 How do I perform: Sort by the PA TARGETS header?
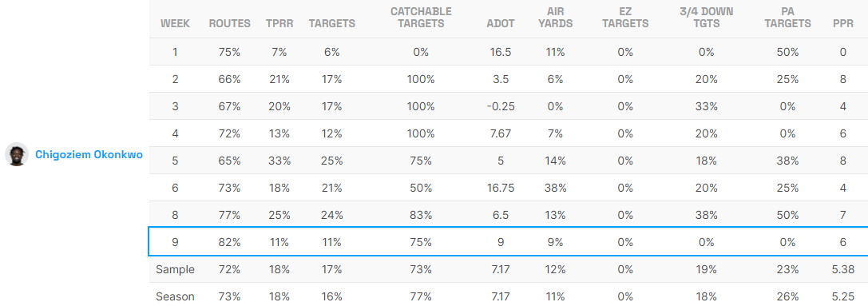click(787, 18)
